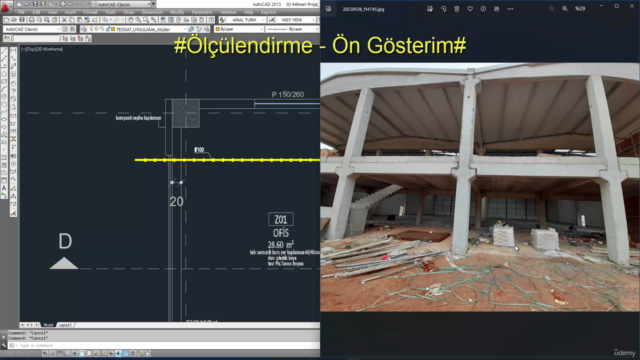Zoom out on the photo viewer image
Screen dimensions: 640x360
[x=551, y=9]
